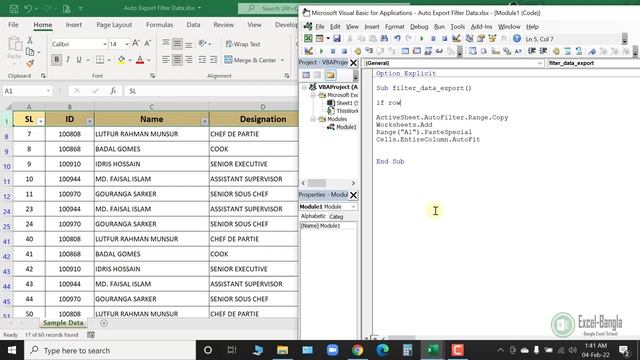Close the Project Explorer pane
This screenshot has width=640, height=360.
click(x=353, y=63)
